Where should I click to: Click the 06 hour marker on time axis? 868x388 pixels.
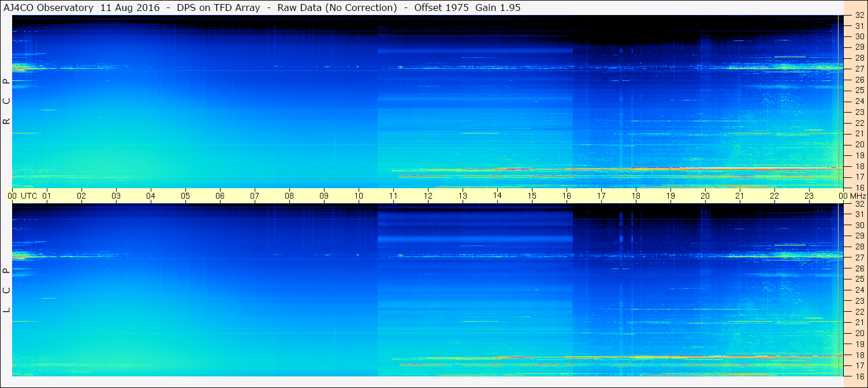220,196
